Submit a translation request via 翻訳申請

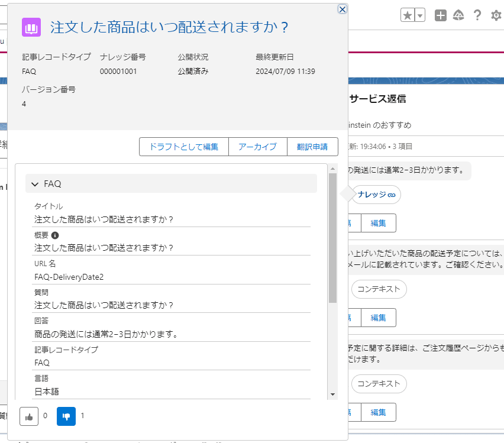coord(313,146)
